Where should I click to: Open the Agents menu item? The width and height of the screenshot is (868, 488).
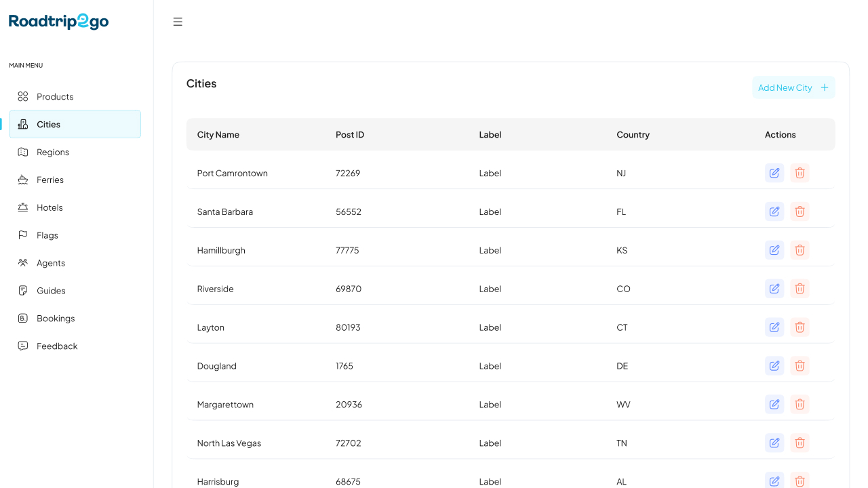(x=75, y=263)
